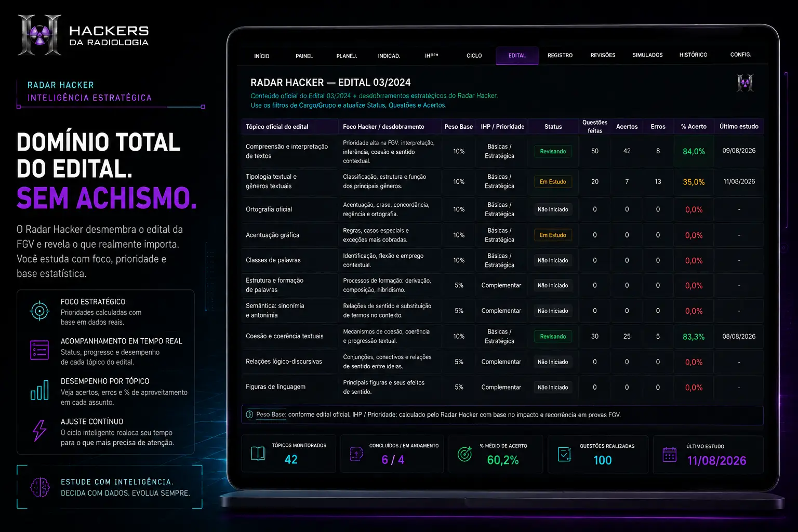Click the Revisando status for Coesão e coerência
Viewport: 798px width, 532px height.
(x=553, y=337)
